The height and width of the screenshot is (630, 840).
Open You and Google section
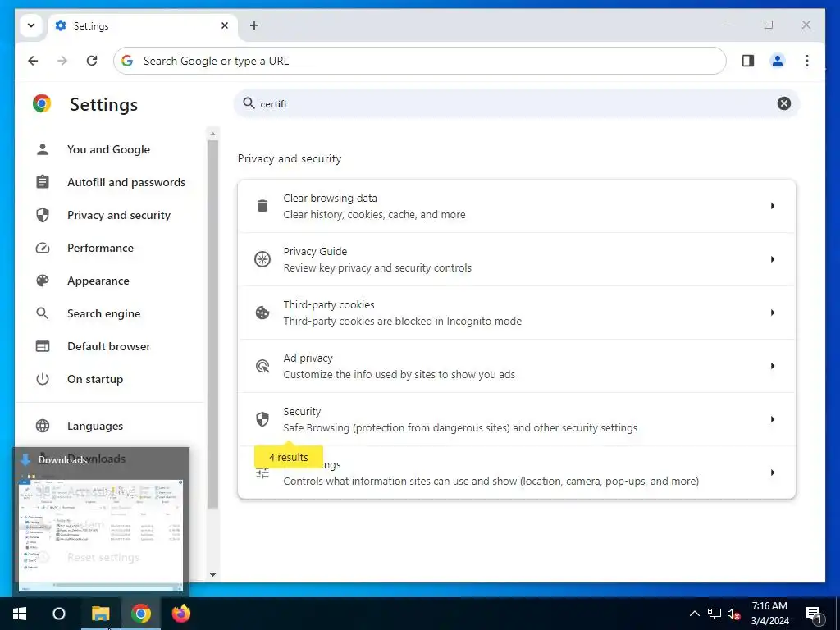(x=109, y=149)
